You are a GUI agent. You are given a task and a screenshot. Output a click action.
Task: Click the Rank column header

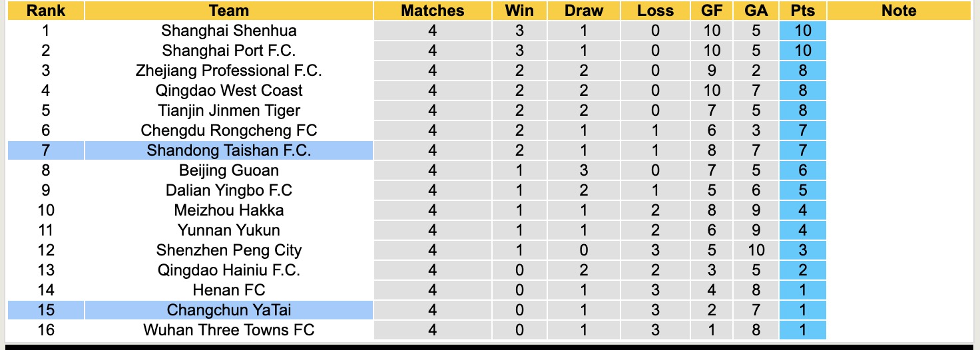point(46,11)
